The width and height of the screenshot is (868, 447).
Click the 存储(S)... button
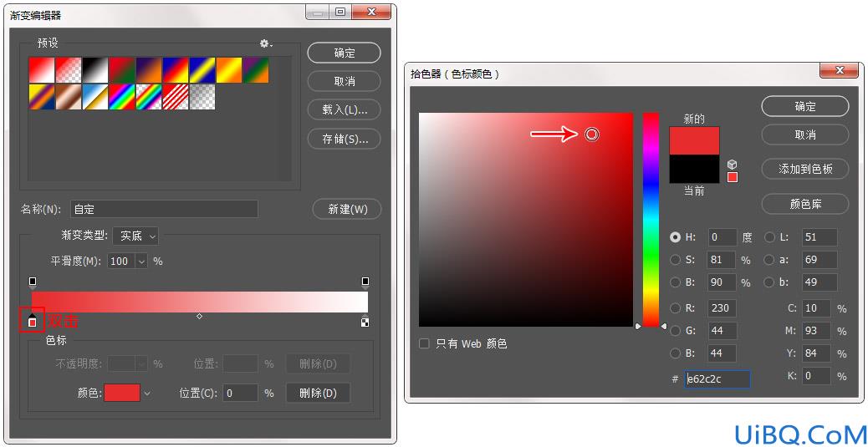(345, 139)
